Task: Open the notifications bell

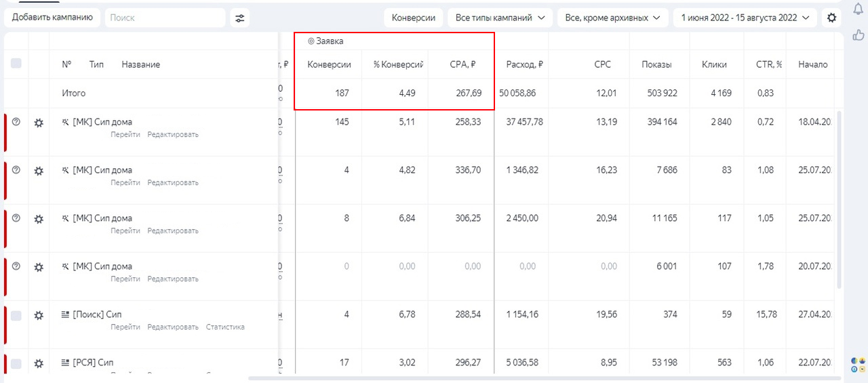Action: (858, 9)
